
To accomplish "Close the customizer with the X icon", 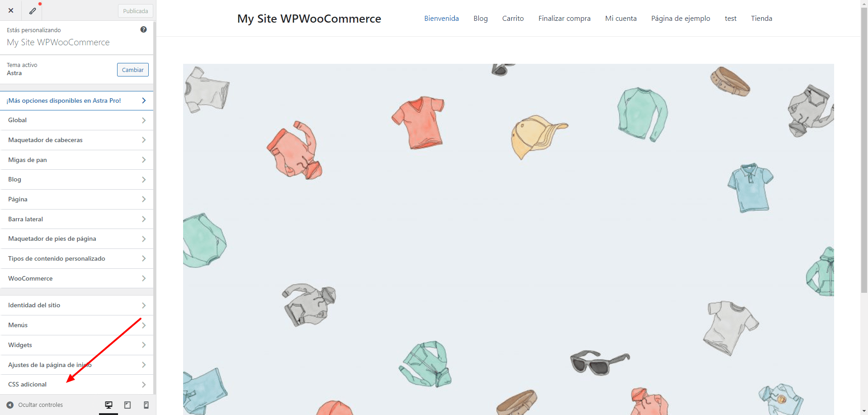I will (x=11, y=10).
